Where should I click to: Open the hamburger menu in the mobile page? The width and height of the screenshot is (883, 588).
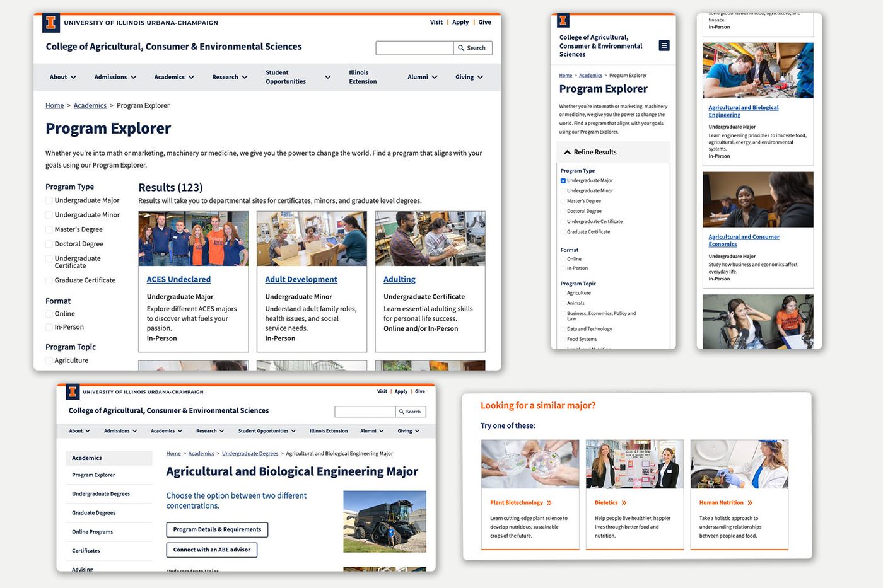[x=664, y=45]
